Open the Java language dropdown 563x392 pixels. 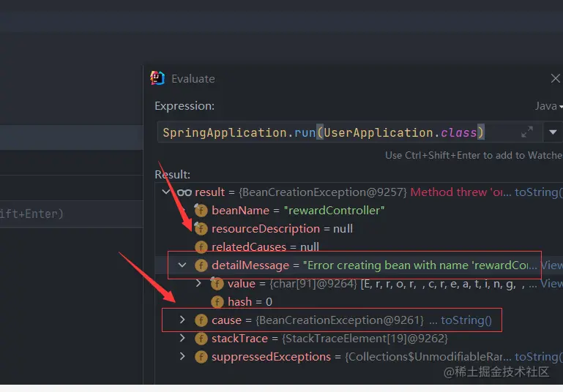pos(548,106)
